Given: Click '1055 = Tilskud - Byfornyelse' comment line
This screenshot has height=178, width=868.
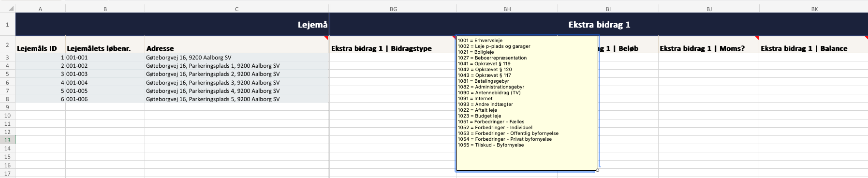Looking at the screenshot, I should (491, 145).
